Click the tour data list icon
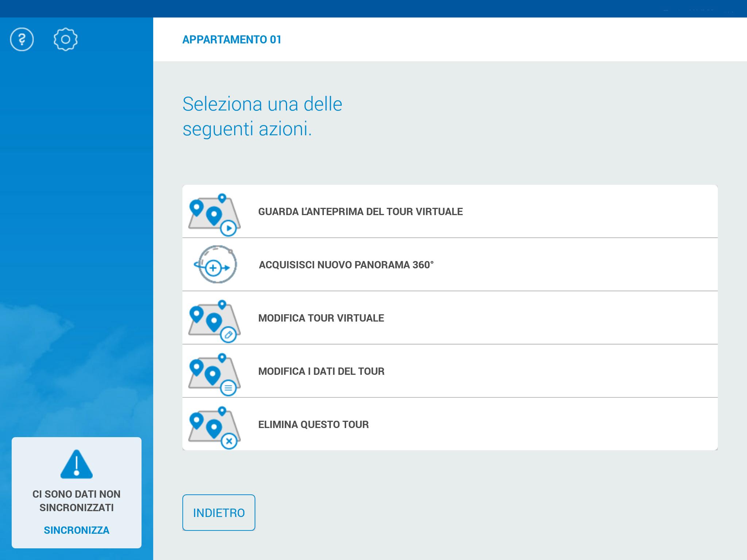The image size is (747, 560). pyautogui.click(x=214, y=375)
